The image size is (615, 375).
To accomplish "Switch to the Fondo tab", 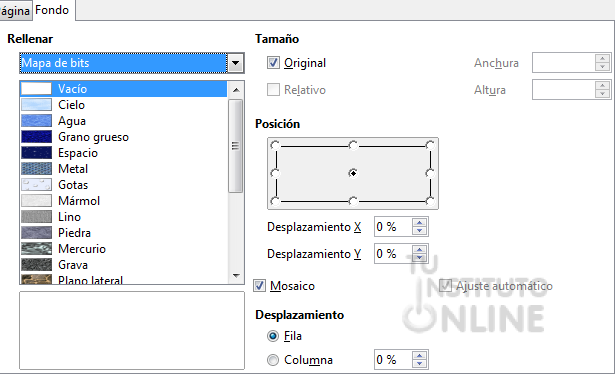I will point(52,10).
